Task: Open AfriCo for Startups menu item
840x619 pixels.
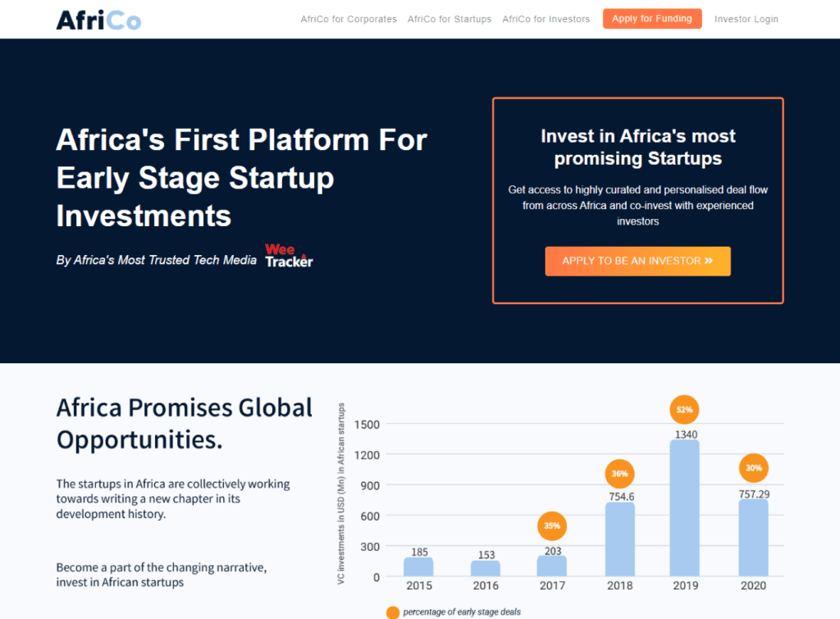Action: click(450, 20)
